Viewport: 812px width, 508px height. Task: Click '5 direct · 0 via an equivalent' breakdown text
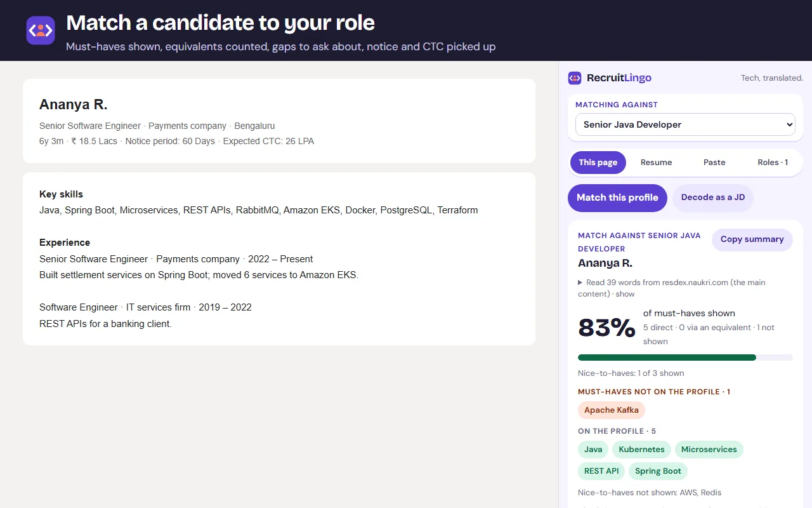[x=709, y=335]
